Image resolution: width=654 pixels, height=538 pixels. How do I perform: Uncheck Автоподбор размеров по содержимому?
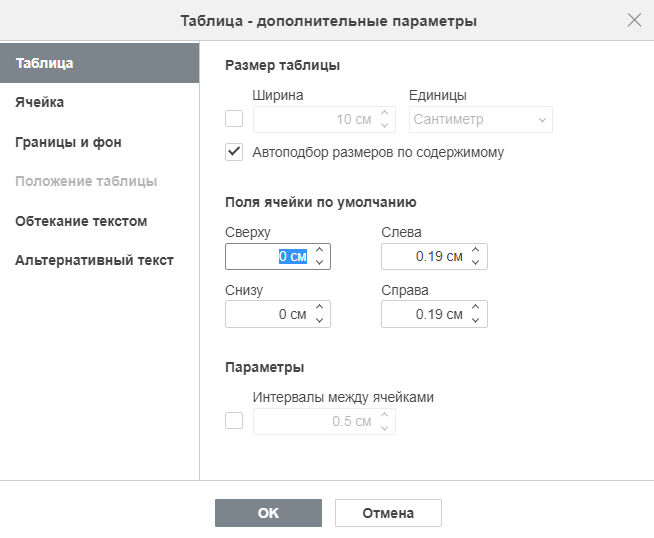(234, 152)
